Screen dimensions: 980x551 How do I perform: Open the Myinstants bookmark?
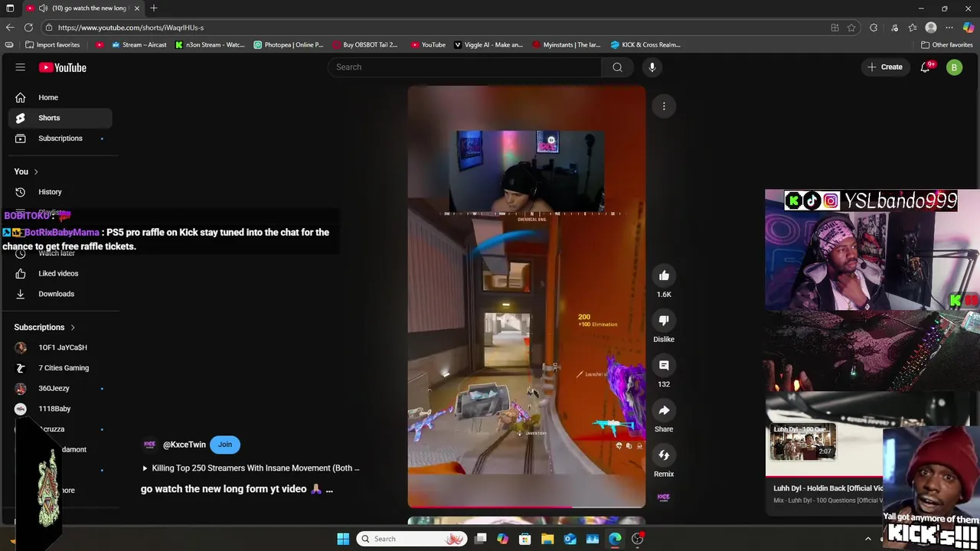point(567,44)
